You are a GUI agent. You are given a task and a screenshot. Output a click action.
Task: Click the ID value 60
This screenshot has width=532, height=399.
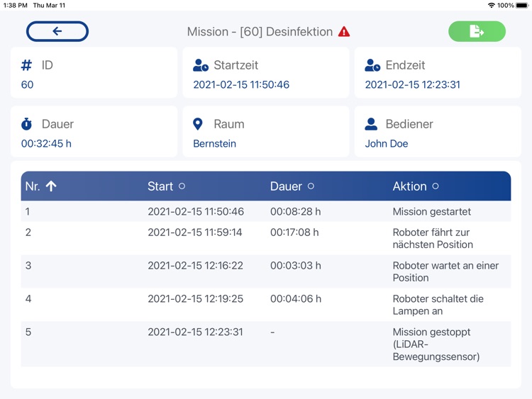click(27, 84)
